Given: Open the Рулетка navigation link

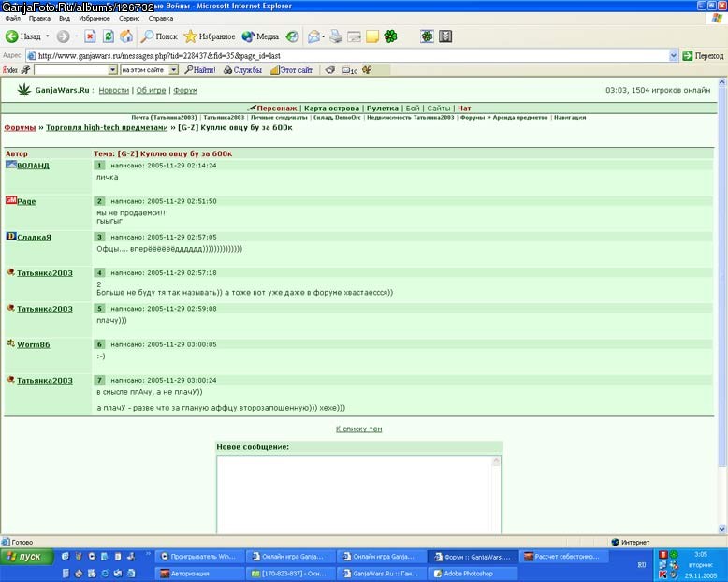Looking at the screenshot, I should coord(382,109).
